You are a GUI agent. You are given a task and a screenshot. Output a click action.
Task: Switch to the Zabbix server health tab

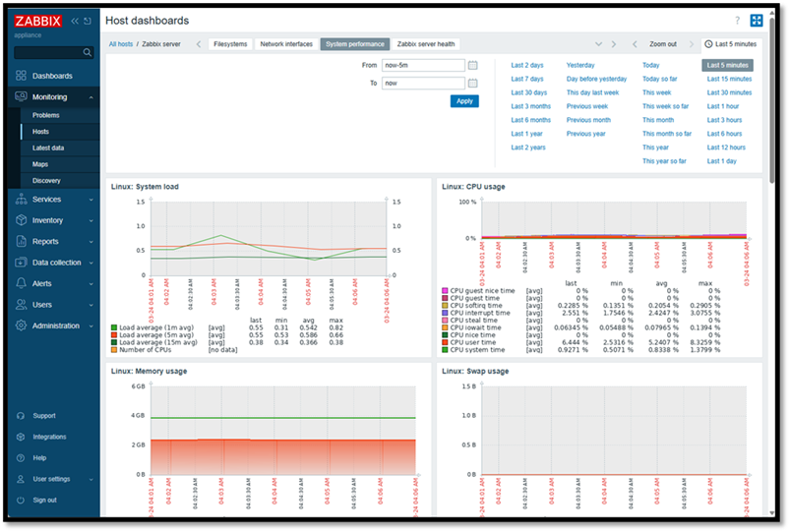point(425,44)
